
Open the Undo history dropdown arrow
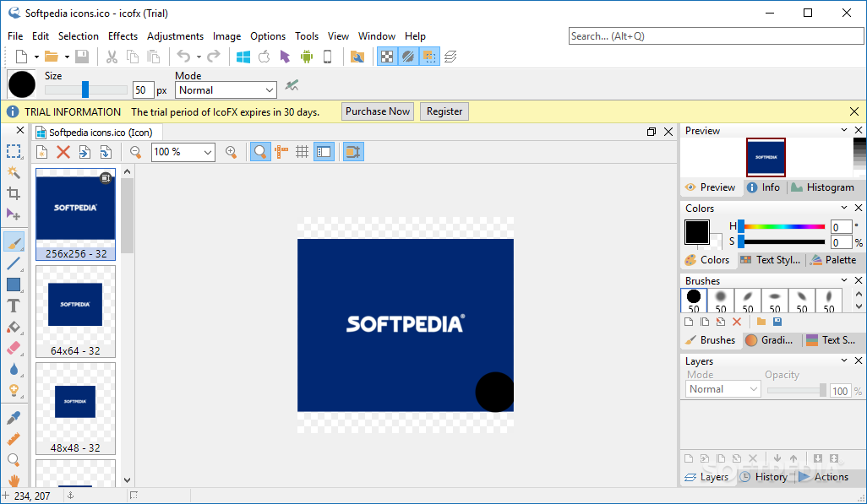point(199,57)
